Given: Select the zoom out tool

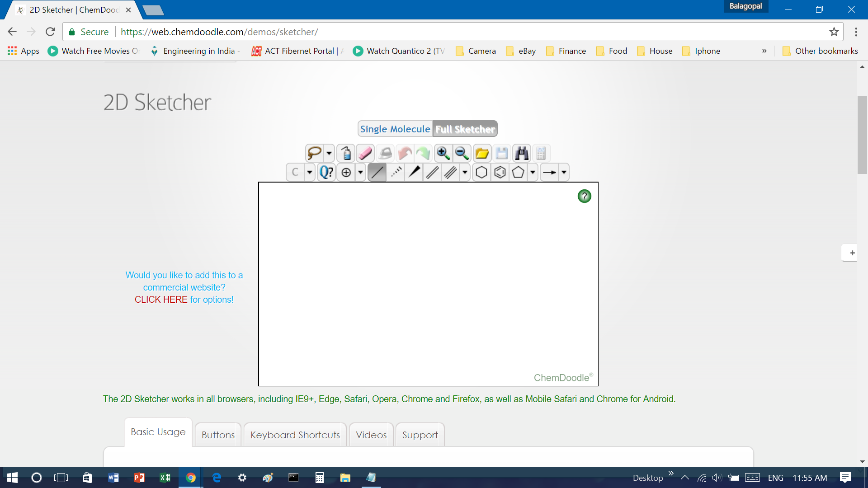Looking at the screenshot, I should click(462, 153).
